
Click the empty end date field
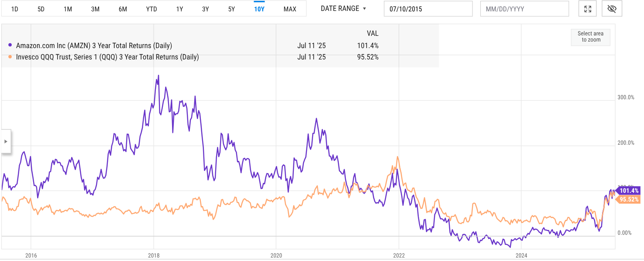coord(524,9)
